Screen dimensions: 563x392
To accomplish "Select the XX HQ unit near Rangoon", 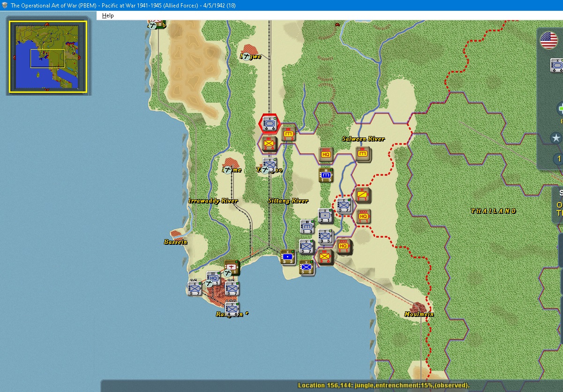I will [x=214, y=278].
